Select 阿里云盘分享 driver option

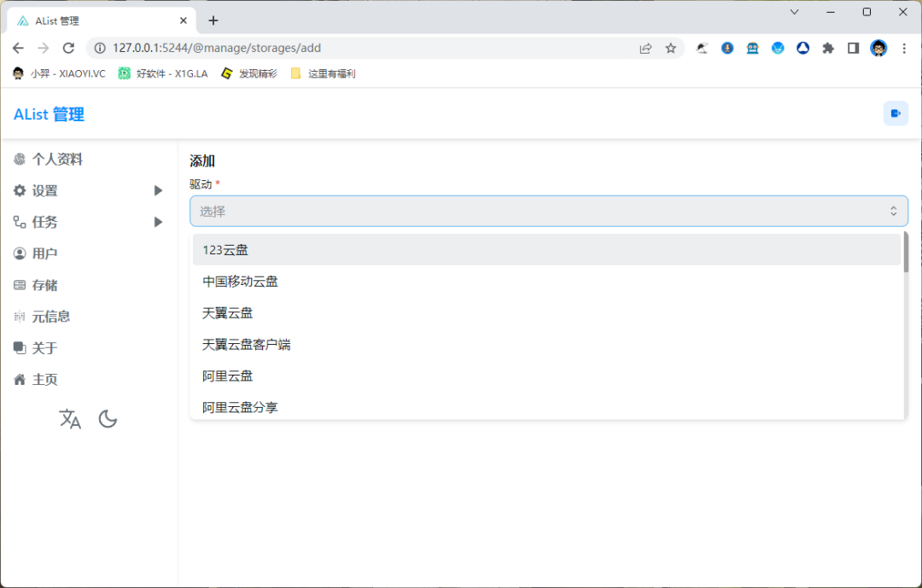[x=546, y=407]
